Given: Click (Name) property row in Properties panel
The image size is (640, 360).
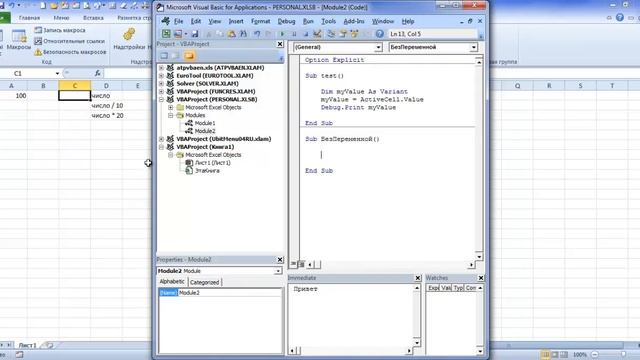Looking at the screenshot, I should pos(220,293).
